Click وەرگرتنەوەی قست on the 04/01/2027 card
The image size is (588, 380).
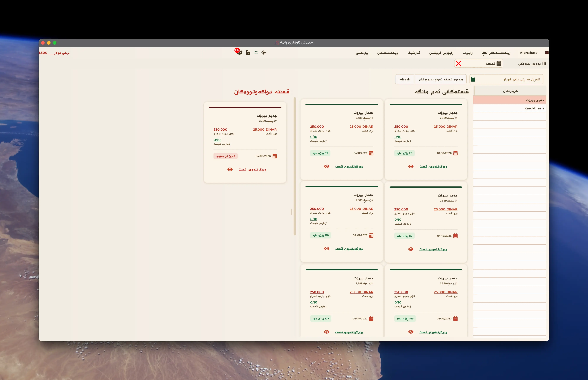tap(349, 249)
